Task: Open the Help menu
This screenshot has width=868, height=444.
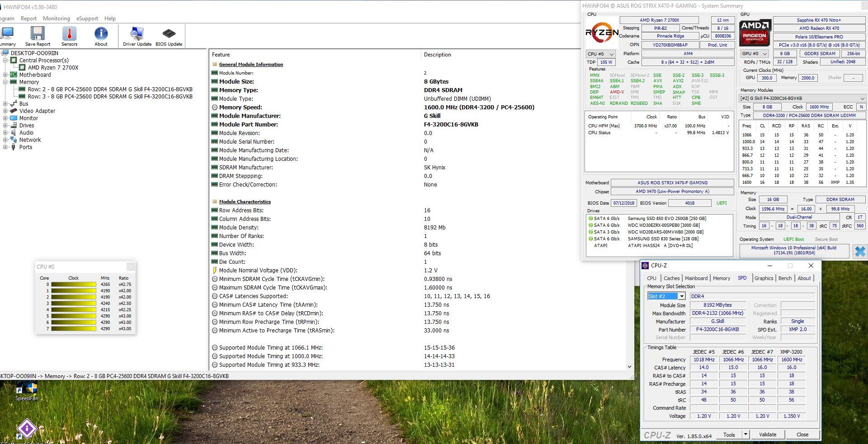Action: [110, 19]
